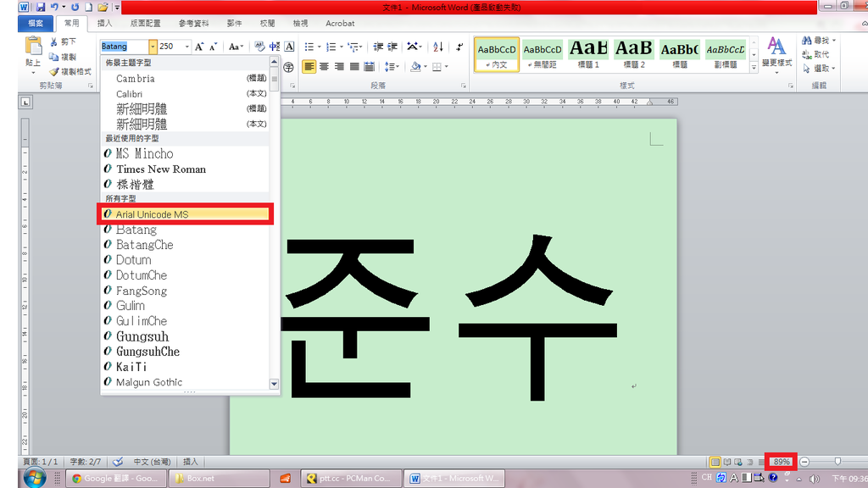This screenshot has height=488, width=868.
Task: Switch to the 插入 Insert ribbon tab
Action: (x=104, y=23)
